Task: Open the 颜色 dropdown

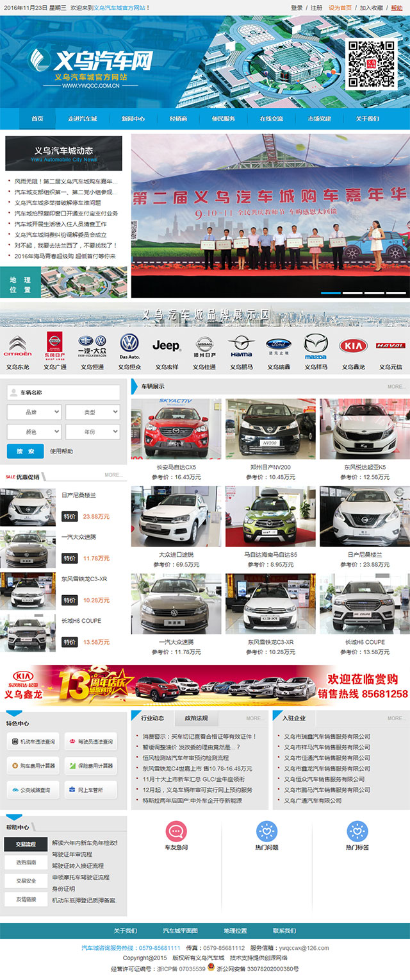Action: click(34, 432)
